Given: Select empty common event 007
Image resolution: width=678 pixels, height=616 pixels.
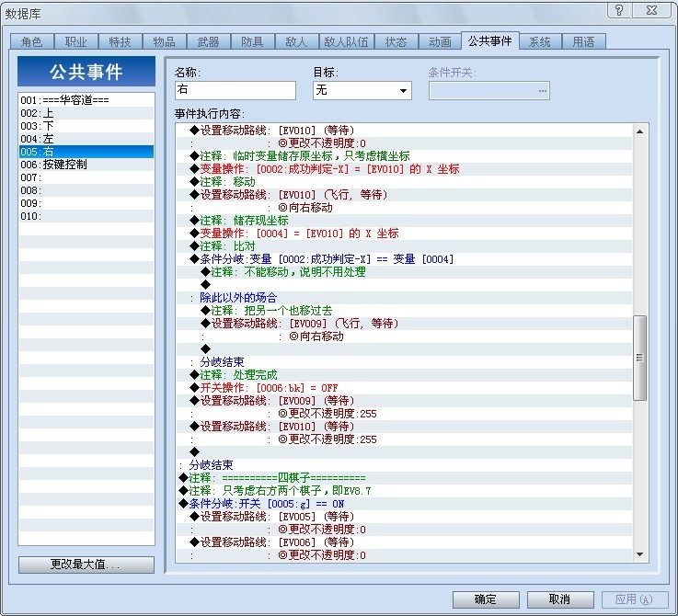Looking at the screenshot, I should 86,177.
